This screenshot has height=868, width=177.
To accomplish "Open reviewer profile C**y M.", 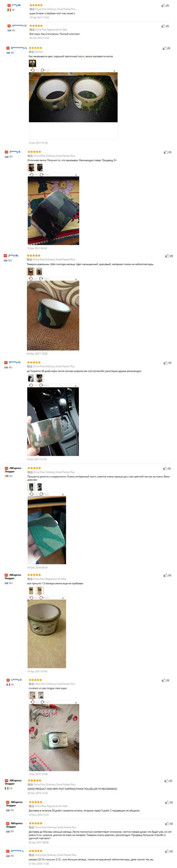I will 16,5.
